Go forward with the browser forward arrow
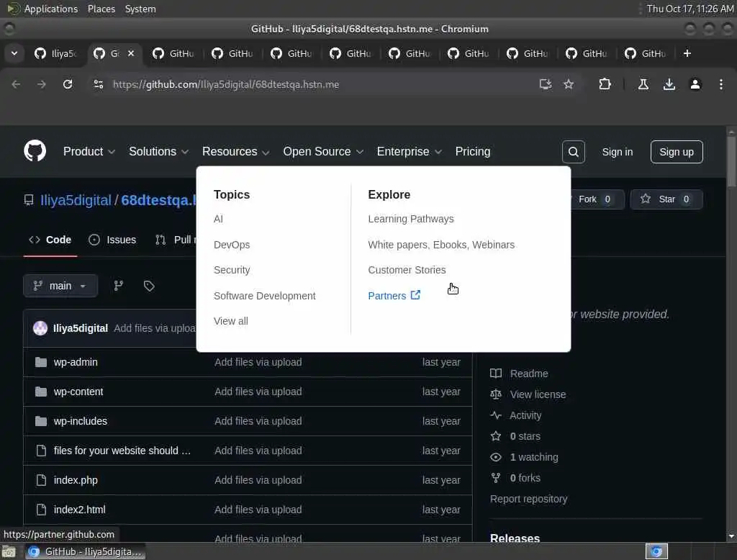 click(42, 84)
